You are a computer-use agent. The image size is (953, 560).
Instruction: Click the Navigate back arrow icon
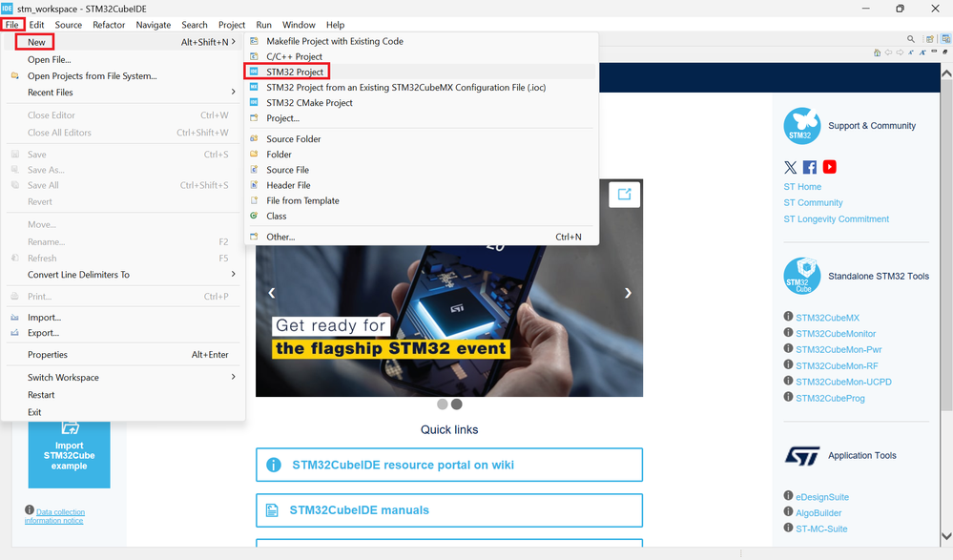[x=888, y=52]
